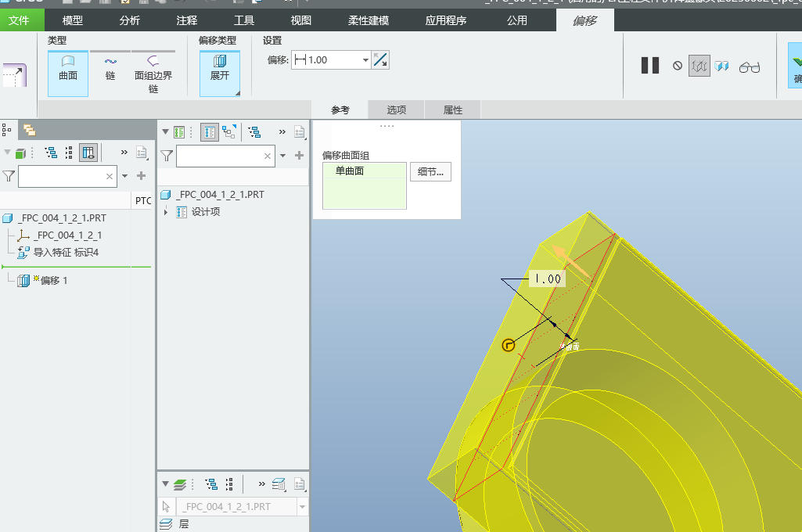The width and height of the screenshot is (802, 532).
Task: Open the 文件 file menu button
Action: (19, 20)
